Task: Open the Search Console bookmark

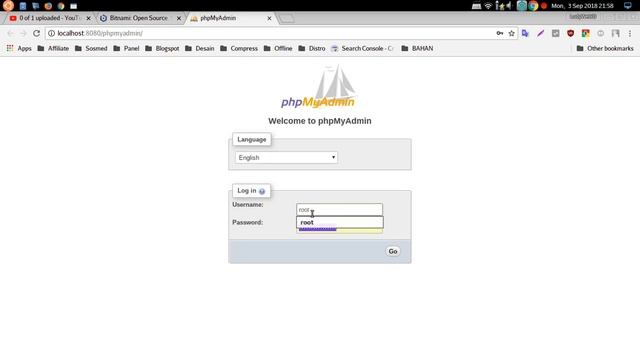Action: point(362,48)
